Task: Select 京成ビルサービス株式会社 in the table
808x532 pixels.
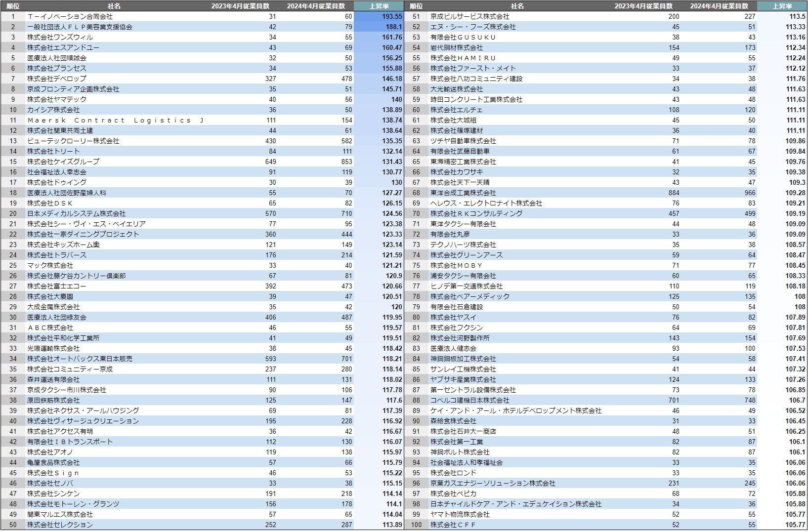Action: tap(469, 16)
